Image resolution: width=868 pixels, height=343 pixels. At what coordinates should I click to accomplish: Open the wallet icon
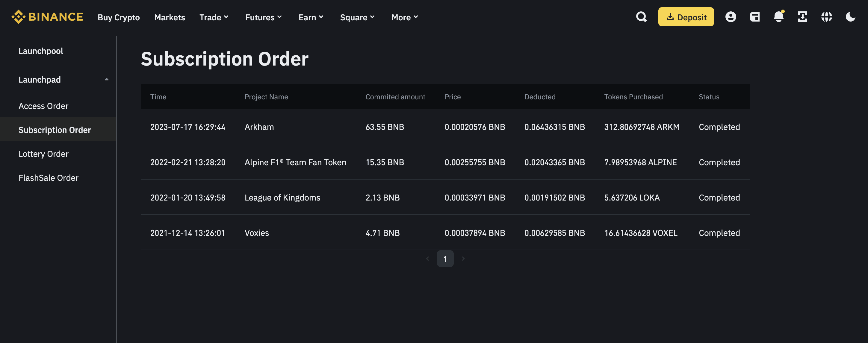pyautogui.click(x=754, y=17)
